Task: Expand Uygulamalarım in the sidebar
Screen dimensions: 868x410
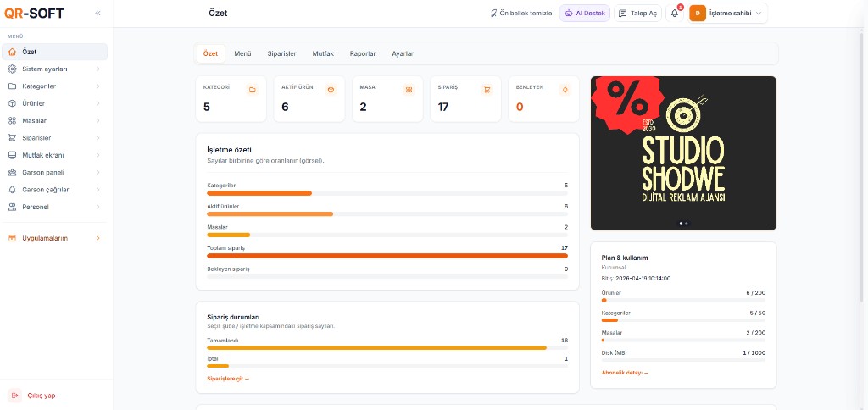Action: pos(55,238)
